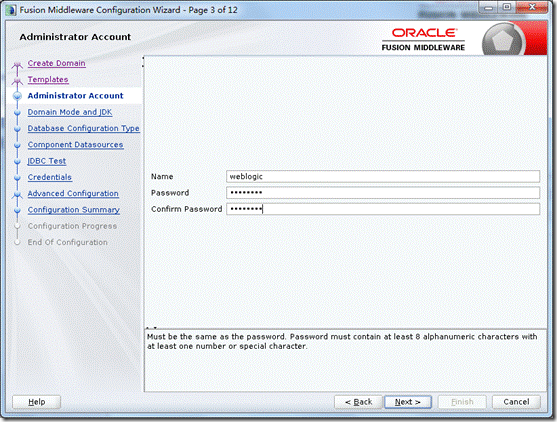Click the Credentials step bullet icon

(17, 178)
